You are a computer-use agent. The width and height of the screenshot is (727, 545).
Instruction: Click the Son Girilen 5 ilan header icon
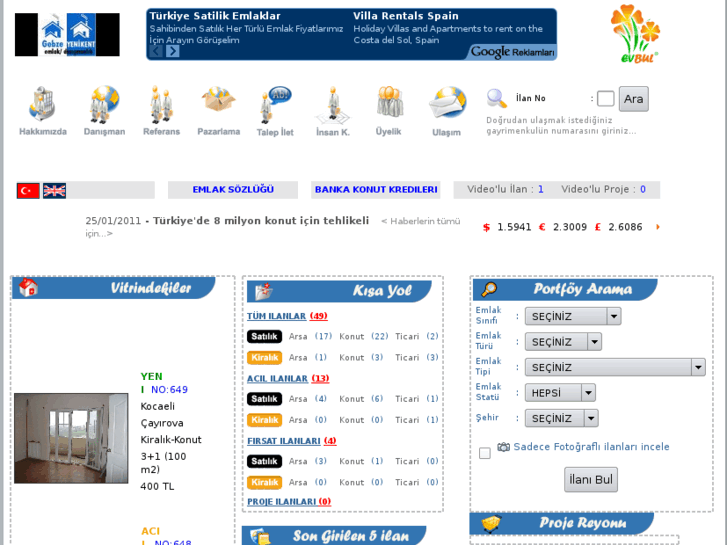click(261, 536)
